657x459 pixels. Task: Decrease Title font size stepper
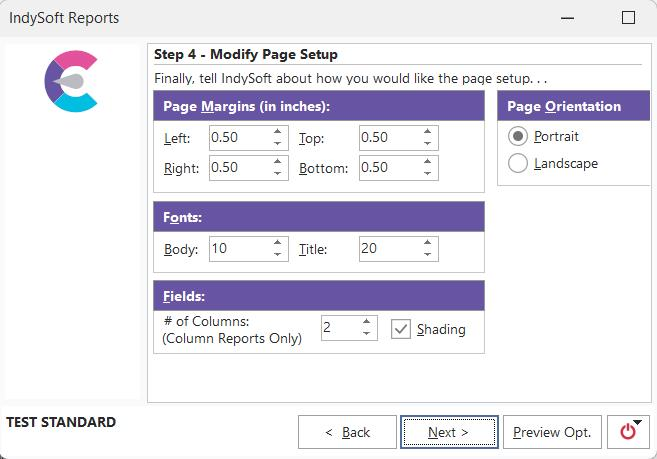(x=427, y=255)
